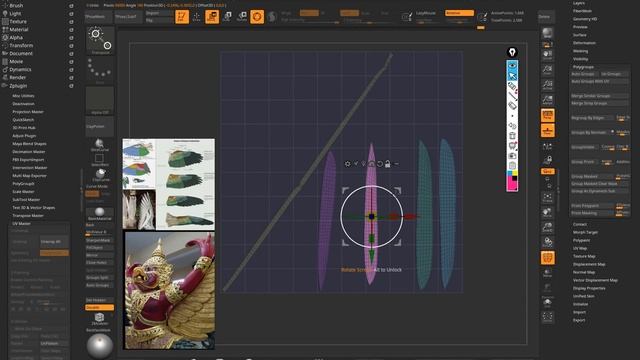Click the Group Masked Clear Mask button
The image size is (640, 360).
599,184
